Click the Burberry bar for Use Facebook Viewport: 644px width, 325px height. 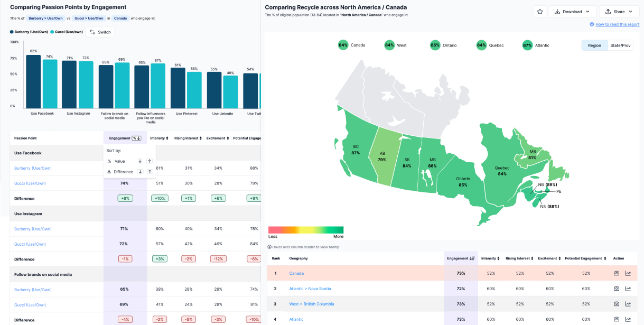[x=33, y=82]
